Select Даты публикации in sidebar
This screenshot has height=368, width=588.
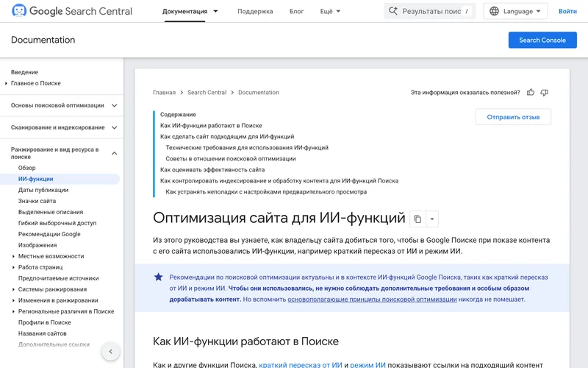coord(43,190)
